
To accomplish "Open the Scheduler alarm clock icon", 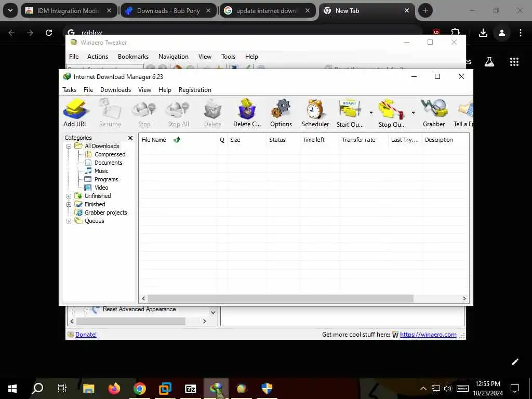I will [x=315, y=113].
